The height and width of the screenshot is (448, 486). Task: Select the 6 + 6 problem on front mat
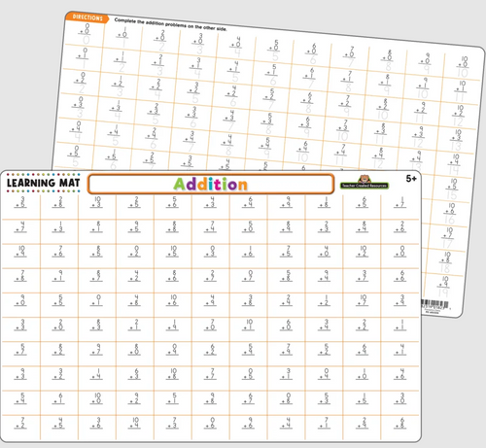(400, 276)
